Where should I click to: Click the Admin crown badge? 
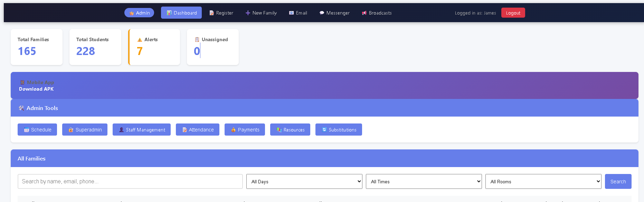tap(139, 13)
